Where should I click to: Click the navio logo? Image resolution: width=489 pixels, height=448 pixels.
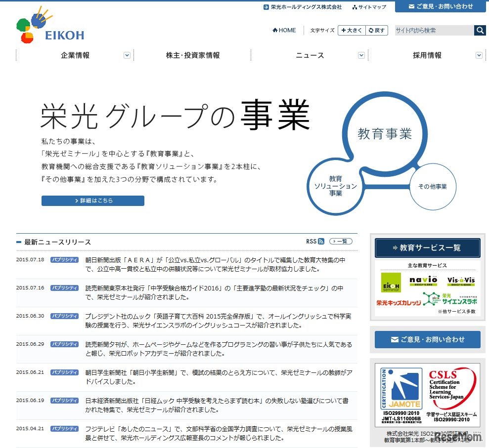click(423, 281)
